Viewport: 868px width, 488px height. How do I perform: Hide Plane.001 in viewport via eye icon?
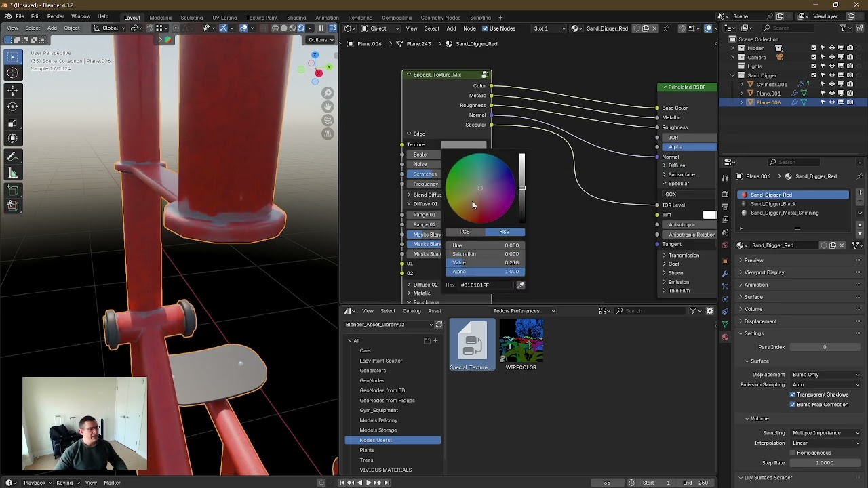831,94
